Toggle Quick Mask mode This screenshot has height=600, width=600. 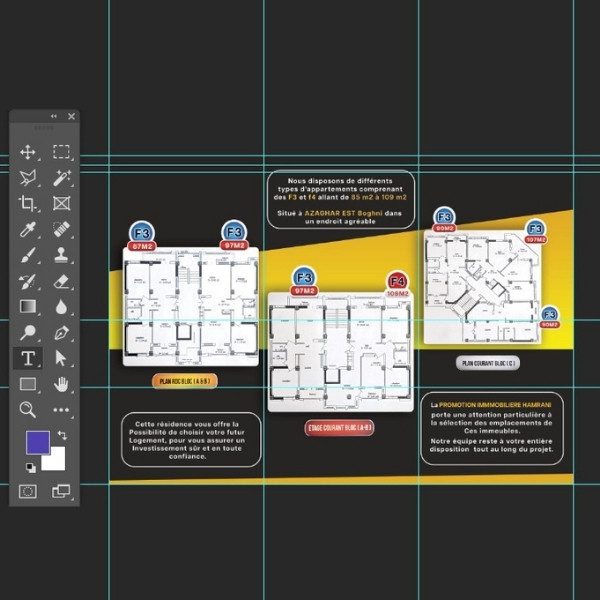(28, 491)
